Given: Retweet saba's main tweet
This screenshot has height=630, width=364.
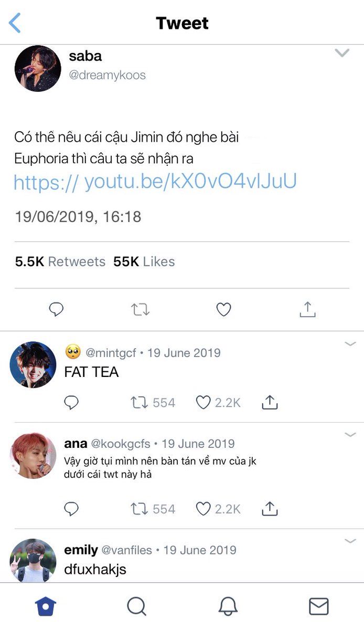Looking at the screenshot, I should (x=140, y=310).
